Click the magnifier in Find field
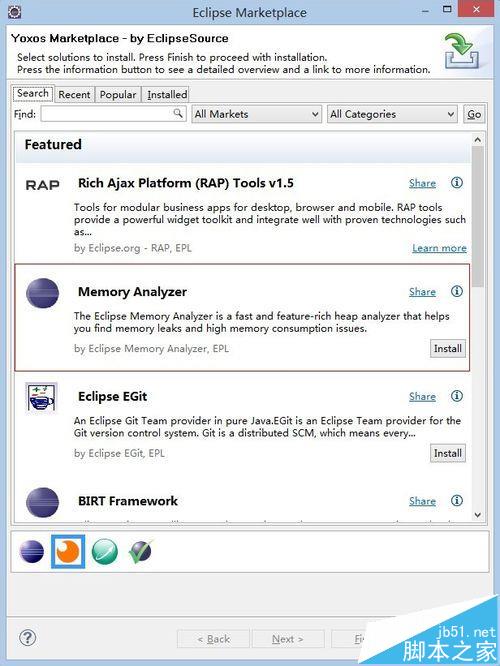500x666 pixels. pos(178,113)
